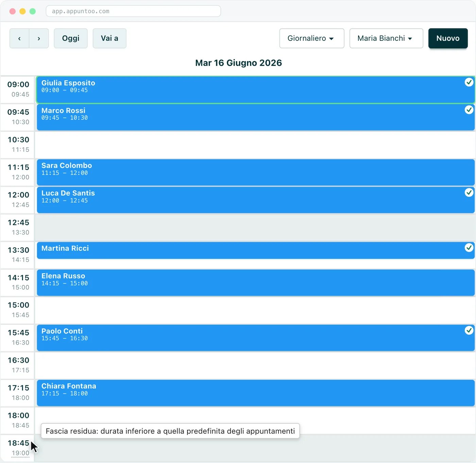This screenshot has height=463, width=476.
Task: Select the empty 16:30 time slot
Action: pyautogui.click(x=255, y=365)
